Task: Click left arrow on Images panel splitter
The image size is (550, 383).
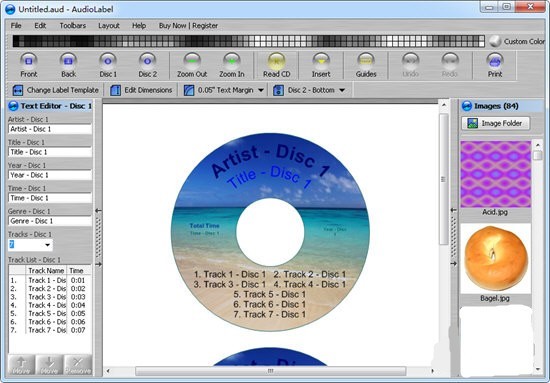Action: pos(454,210)
